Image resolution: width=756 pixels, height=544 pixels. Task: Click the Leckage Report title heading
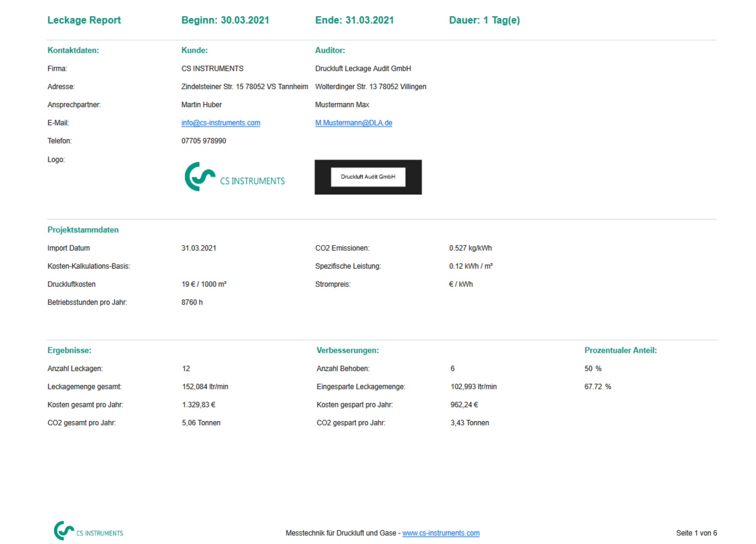coord(84,20)
